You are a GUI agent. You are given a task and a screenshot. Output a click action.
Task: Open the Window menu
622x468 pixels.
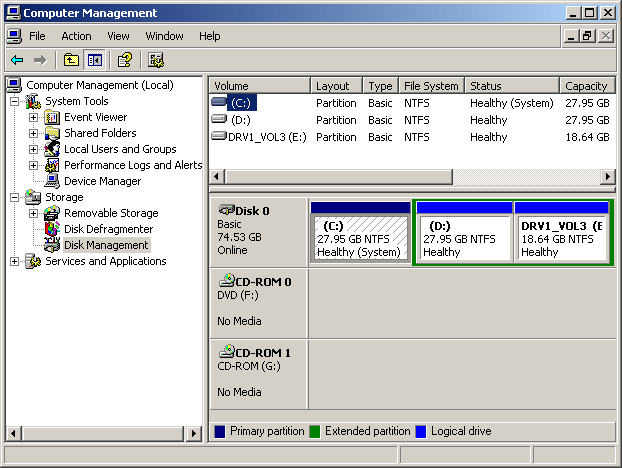tap(164, 36)
